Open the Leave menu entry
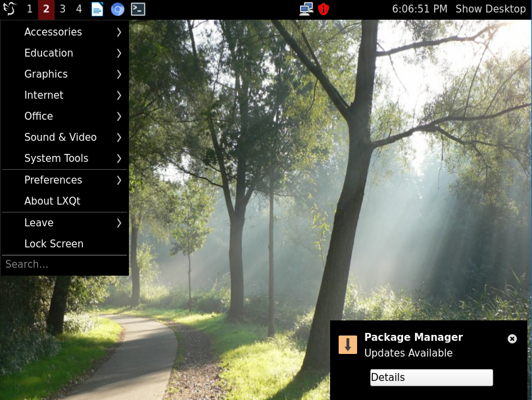The image size is (532, 400). (64, 223)
